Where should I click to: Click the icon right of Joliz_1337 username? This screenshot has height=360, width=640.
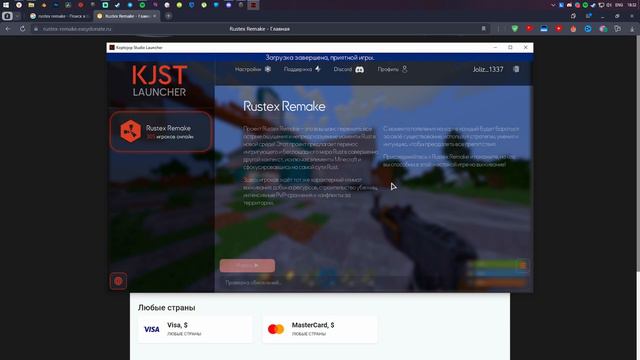point(516,69)
